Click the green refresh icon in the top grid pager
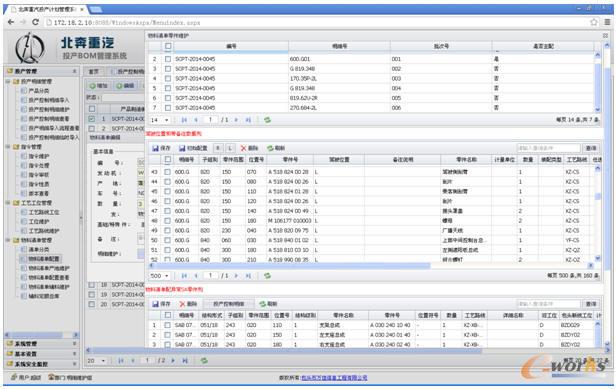Viewport: 616px width, 389px height. coord(268,120)
